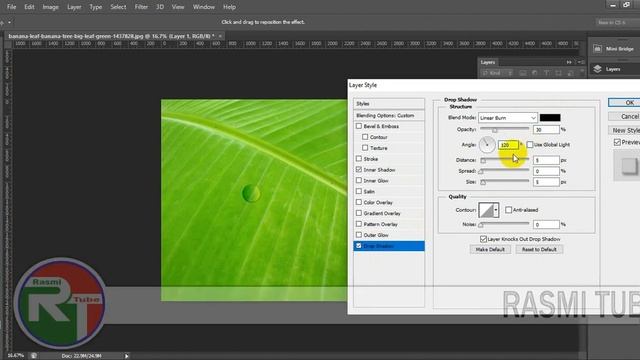Screen dimensions: 640x360
Task: Click the zoom percentage field in status bar
Action: (x=16, y=356)
